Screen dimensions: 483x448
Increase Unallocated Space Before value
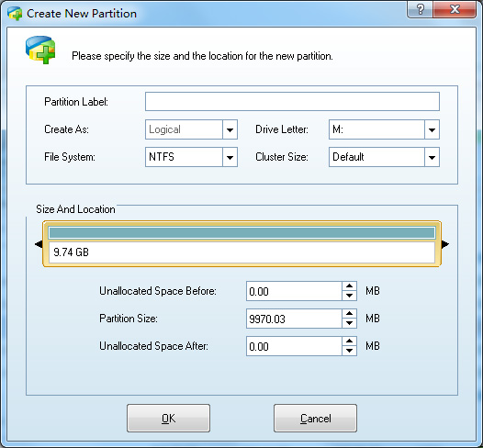349,286
